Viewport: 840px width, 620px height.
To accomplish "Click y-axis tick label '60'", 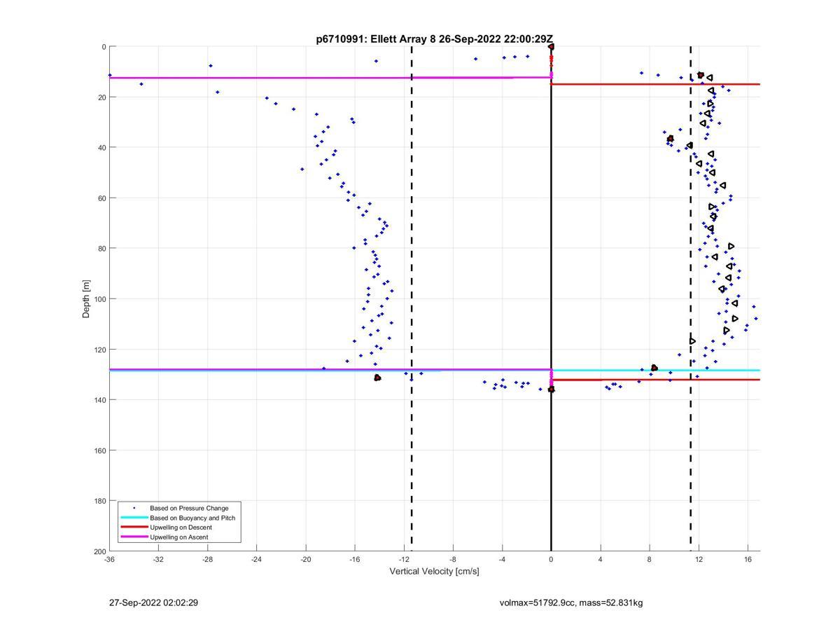I will 101,198.
